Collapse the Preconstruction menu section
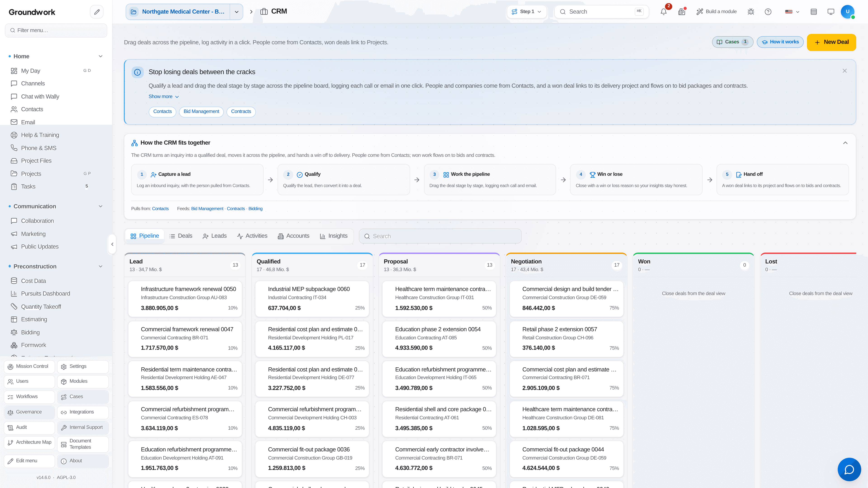Image resolution: width=868 pixels, height=488 pixels. coord(100,266)
